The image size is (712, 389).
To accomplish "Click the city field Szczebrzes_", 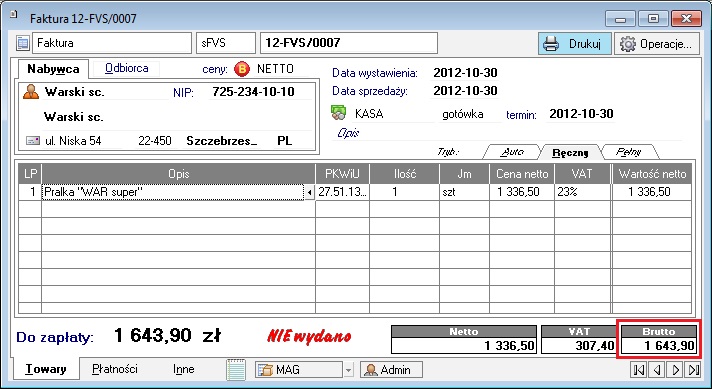I will click(222, 141).
